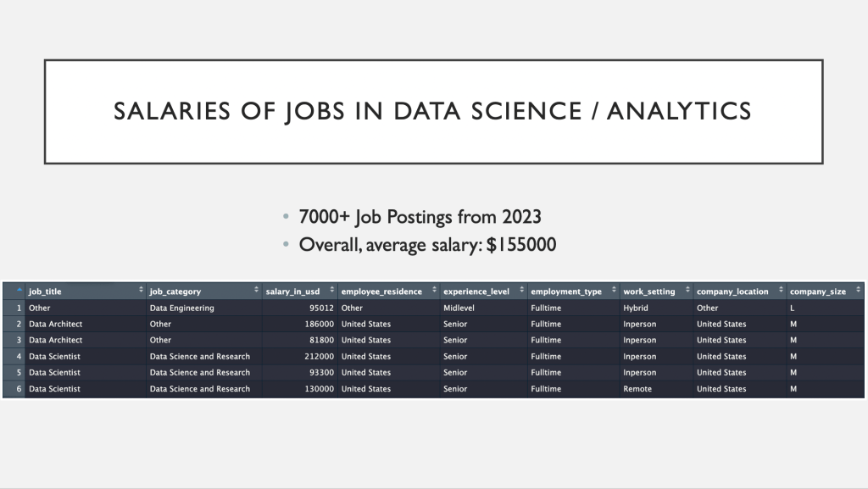
Task: Select row number 1 in the table
Action: click(x=19, y=308)
